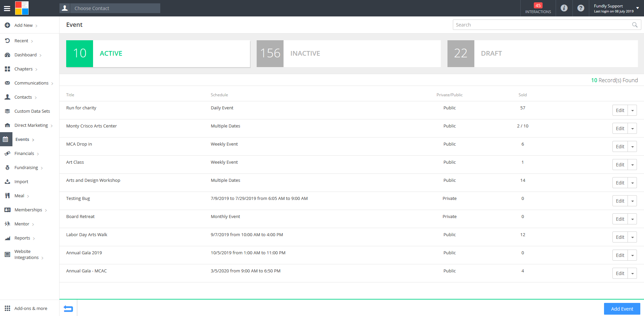Viewport: 644px width, 316px height.
Task: Click the Schedule column header
Action: (219, 95)
